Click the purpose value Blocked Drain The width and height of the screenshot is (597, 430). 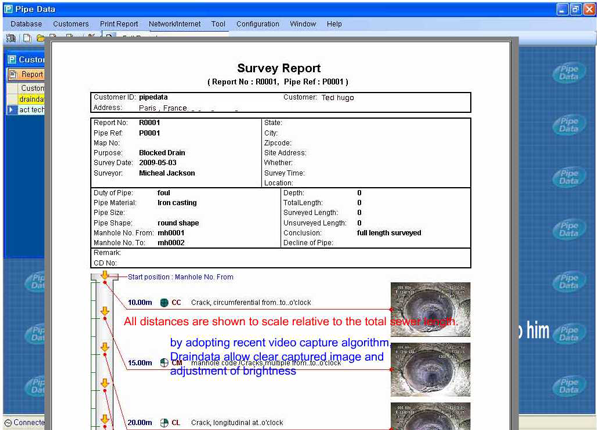click(x=162, y=153)
